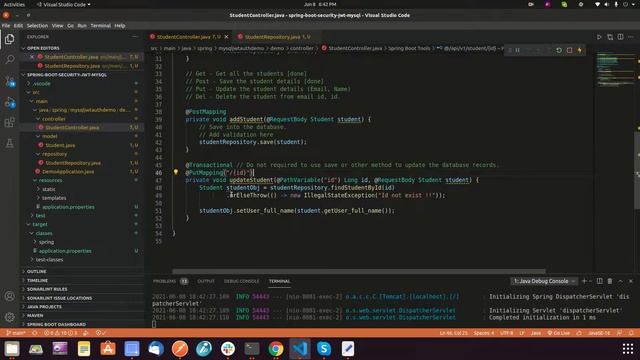Switch to StudentRepository.java editor tab

277,37
